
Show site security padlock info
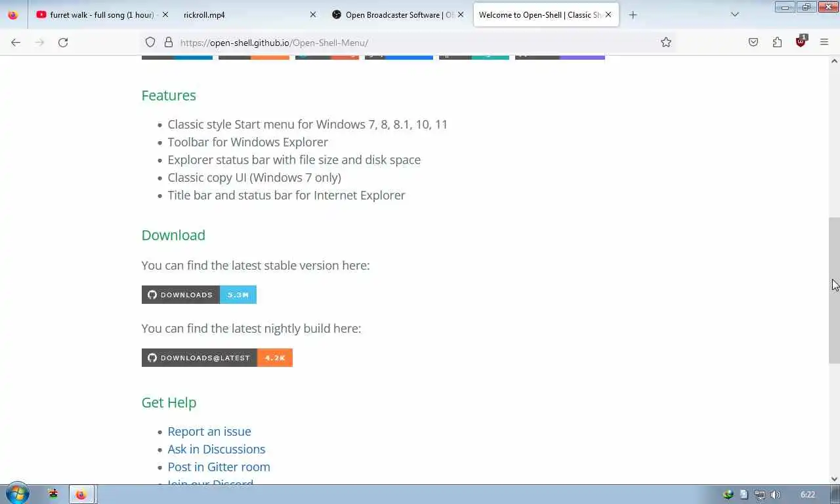tap(169, 42)
